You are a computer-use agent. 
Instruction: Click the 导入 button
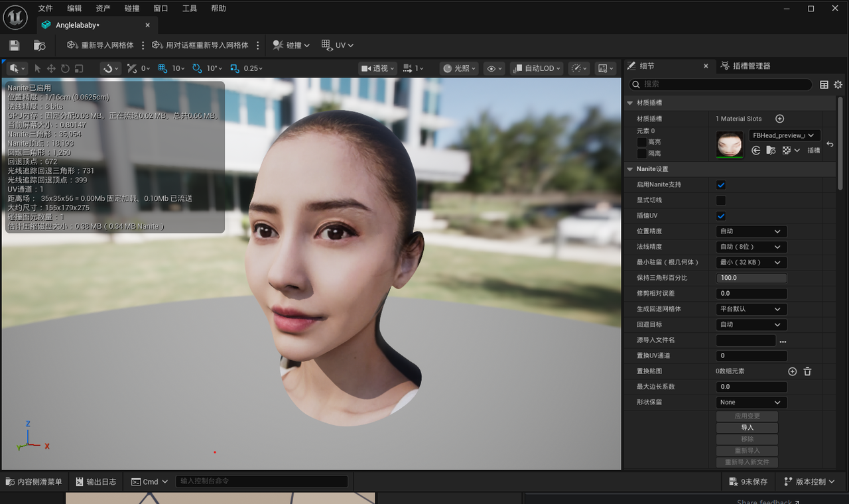click(747, 428)
